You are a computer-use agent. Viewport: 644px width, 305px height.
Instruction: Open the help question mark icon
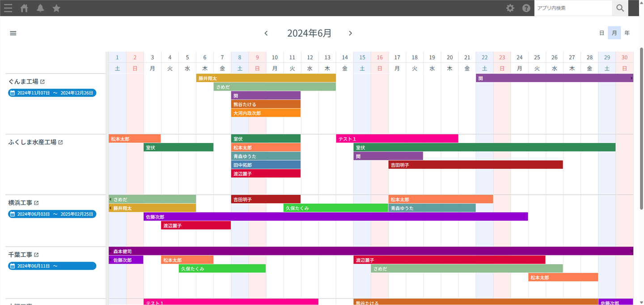point(526,8)
